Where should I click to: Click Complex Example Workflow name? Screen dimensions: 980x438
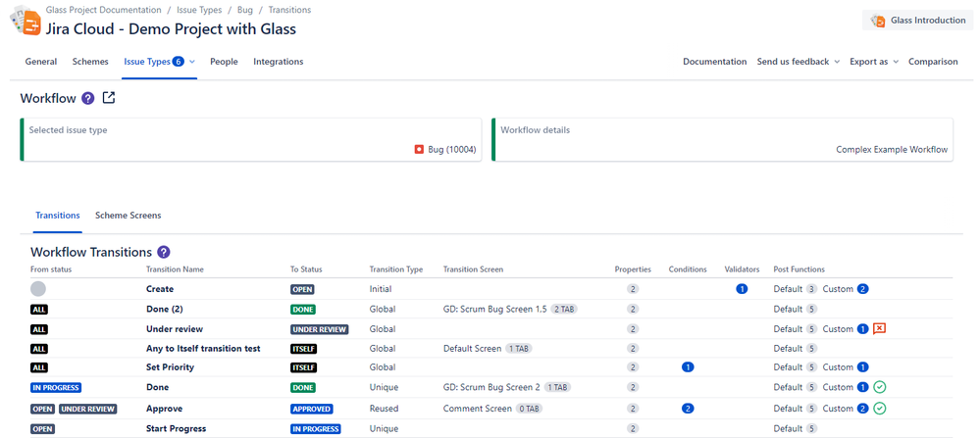click(892, 150)
